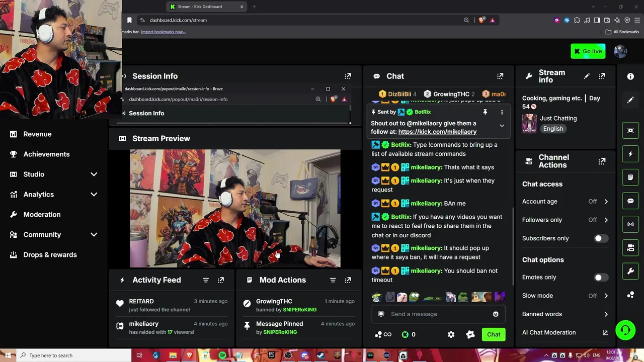The image size is (644, 362).
Task: Click the Windows Start button
Action: point(8,355)
